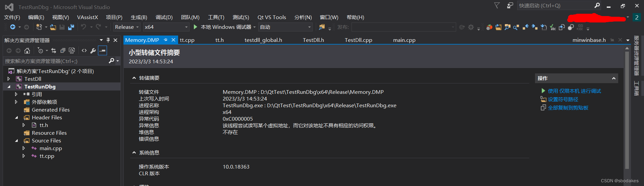Screen dimensions: 644x186
Task: Click 使用 仅限本机 进行调试 link
Action: (x=574, y=91)
